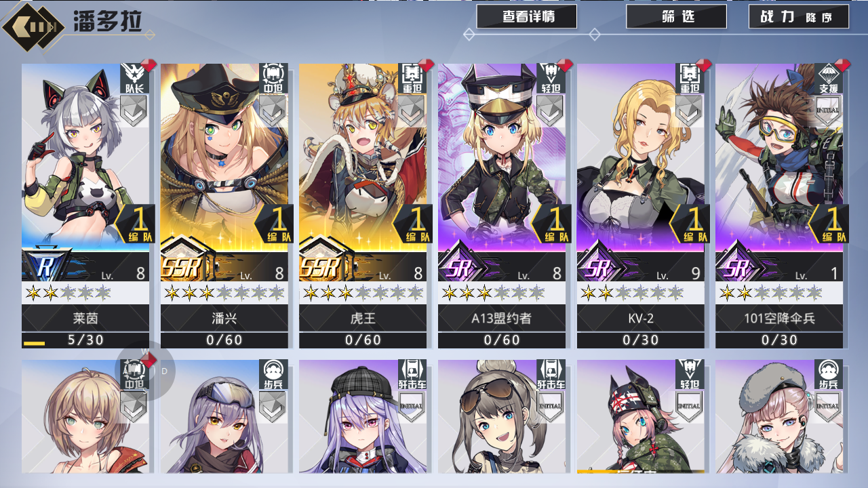Toggle the 1 编队 squad marker on 虎王's card
The image size is (868, 488).
[x=412, y=224]
